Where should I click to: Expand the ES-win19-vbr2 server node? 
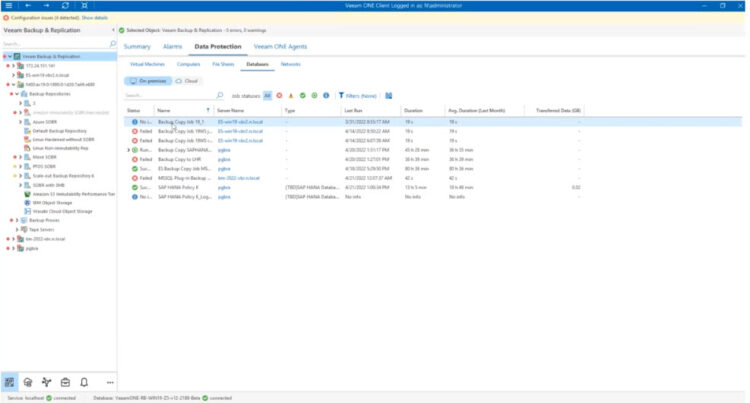13,75
